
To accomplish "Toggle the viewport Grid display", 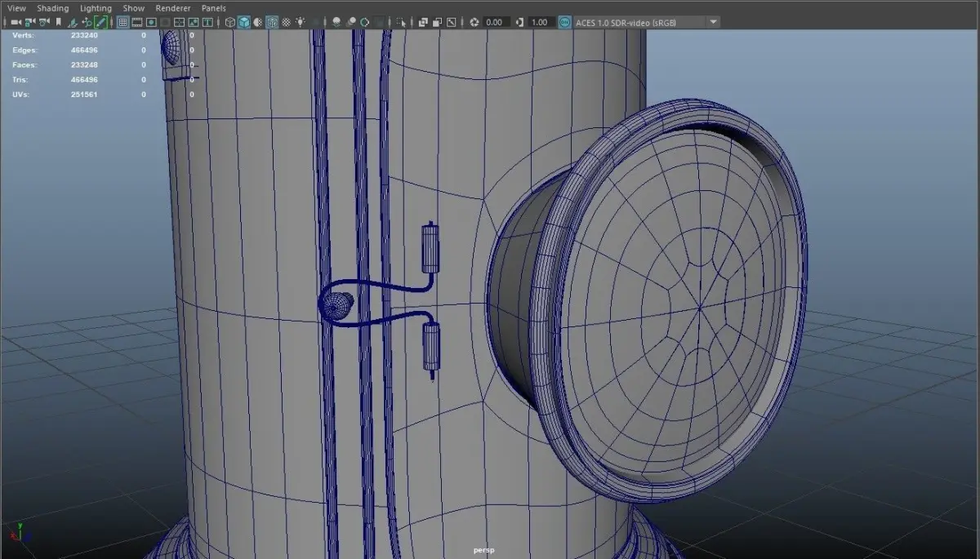I will [123, 22].
